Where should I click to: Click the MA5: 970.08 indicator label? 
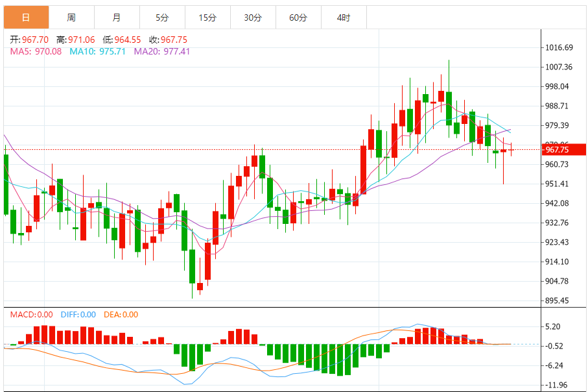point(36,51)
